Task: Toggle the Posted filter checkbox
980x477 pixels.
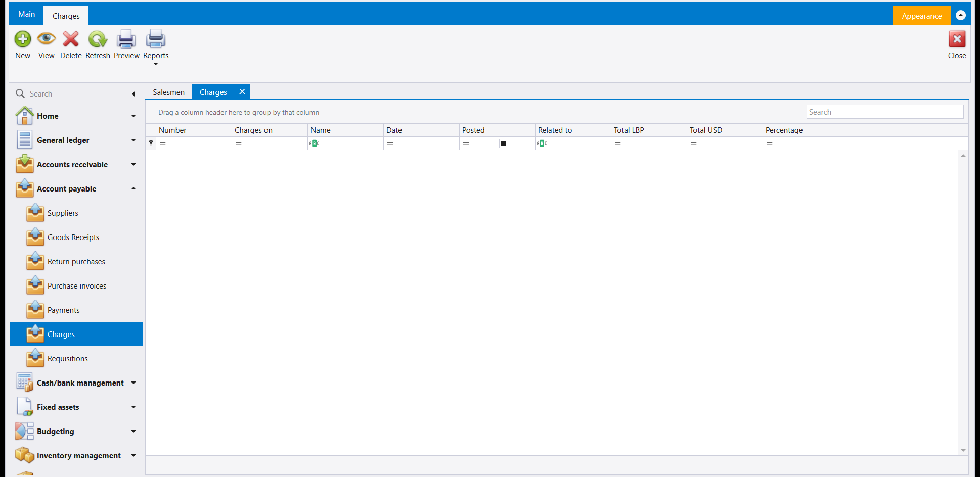Action: pyautogui.click(x=504, y=144)
